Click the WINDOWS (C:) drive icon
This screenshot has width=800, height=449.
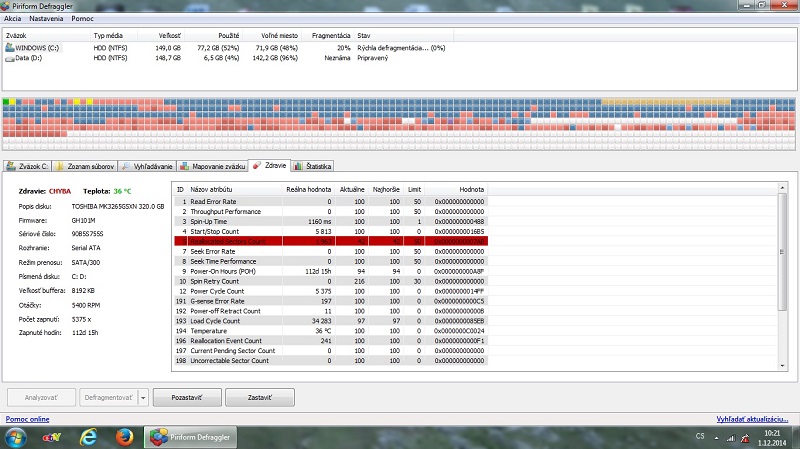[x=9, y=47]
